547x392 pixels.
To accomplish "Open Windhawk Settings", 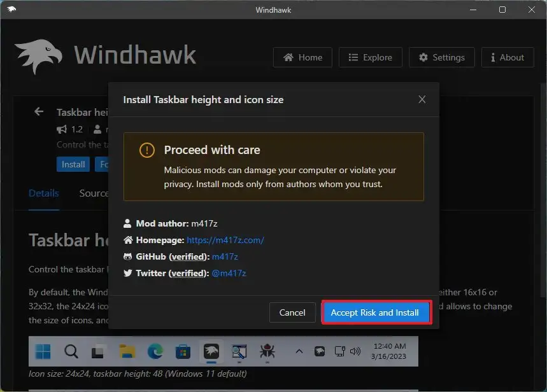I will [442, 57].
